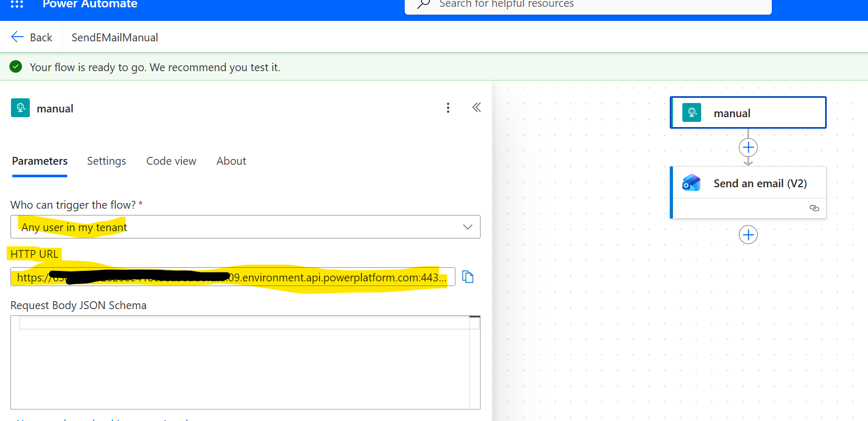Click the manual trigger icon in panel header

point(20,108)
